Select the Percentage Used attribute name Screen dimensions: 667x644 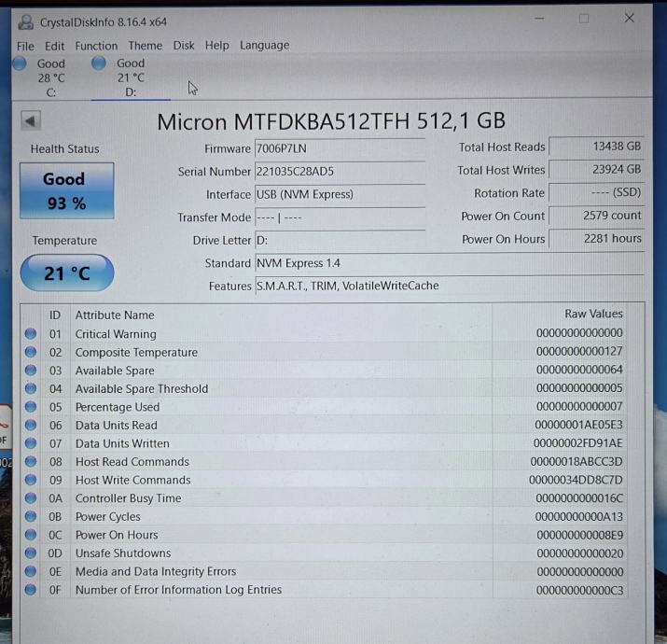118,407
